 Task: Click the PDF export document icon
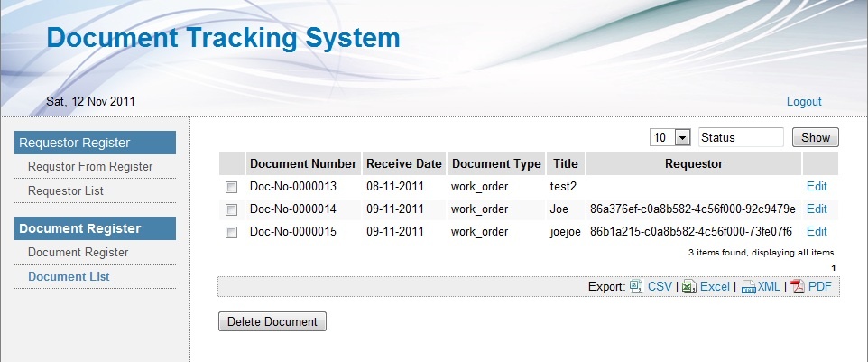797,287
